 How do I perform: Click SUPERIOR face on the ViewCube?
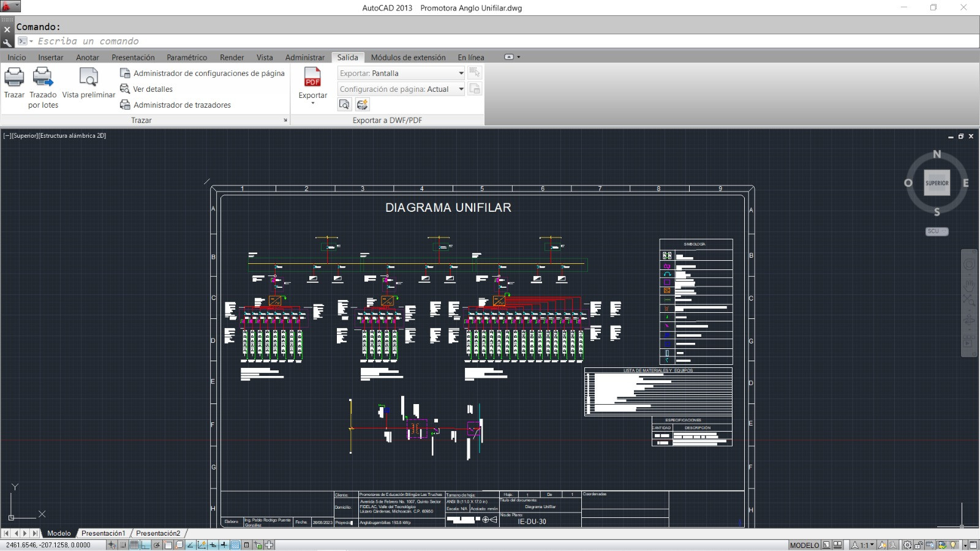point(937,183)
